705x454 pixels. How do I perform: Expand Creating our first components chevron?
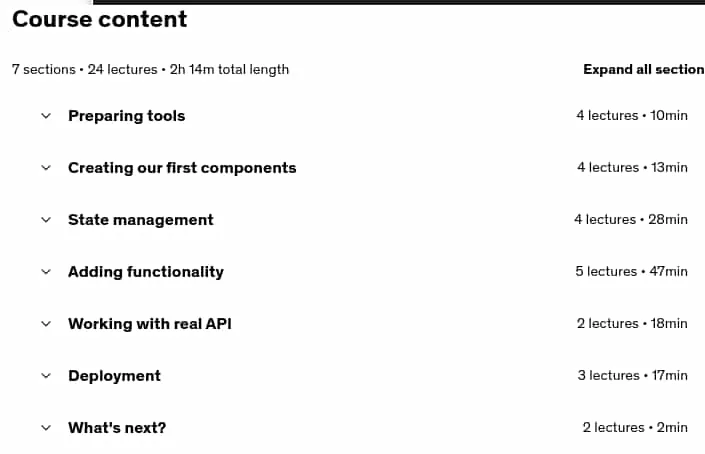[46, 168]
